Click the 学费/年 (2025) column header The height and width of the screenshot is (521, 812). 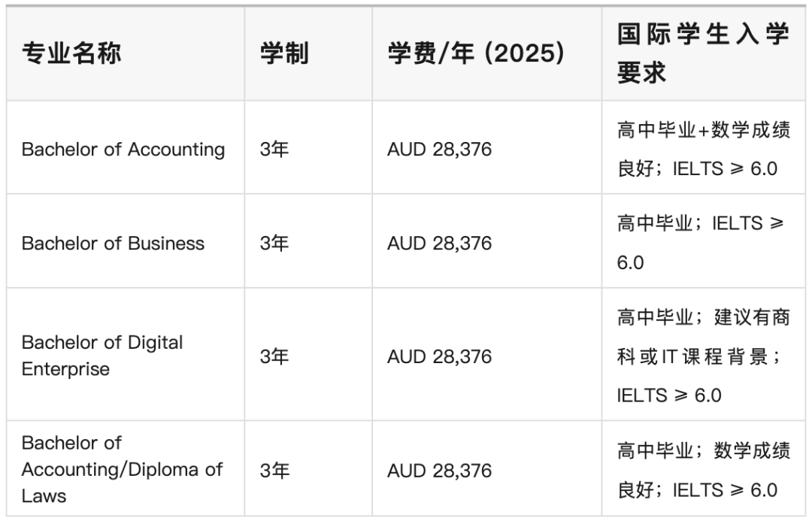pos(476,54)
